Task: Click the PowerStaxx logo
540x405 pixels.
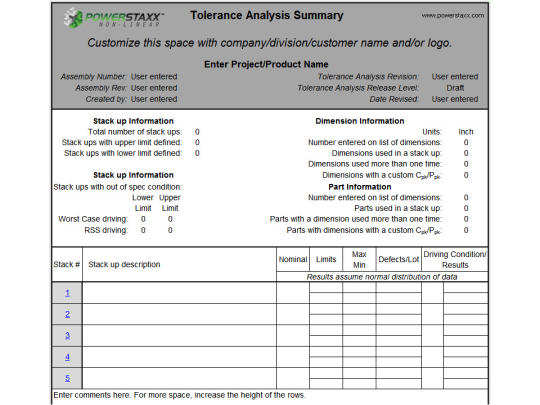Action: 114,18
